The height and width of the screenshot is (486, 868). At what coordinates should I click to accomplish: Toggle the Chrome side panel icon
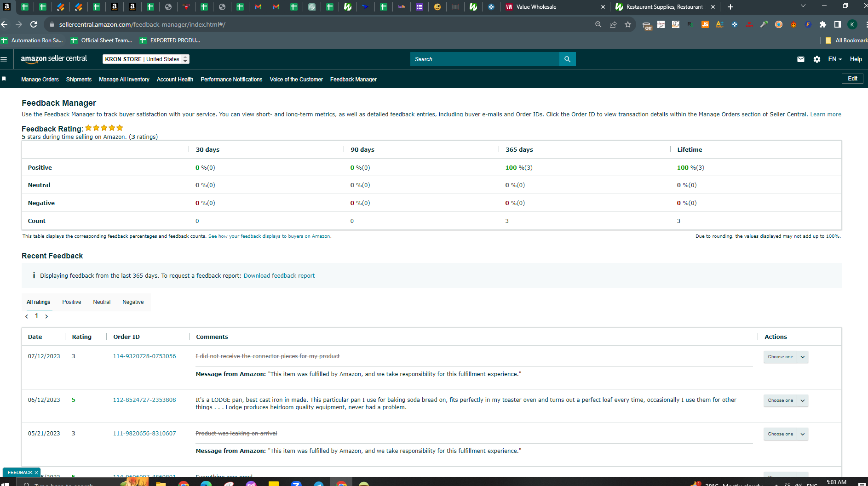point(838,24)
